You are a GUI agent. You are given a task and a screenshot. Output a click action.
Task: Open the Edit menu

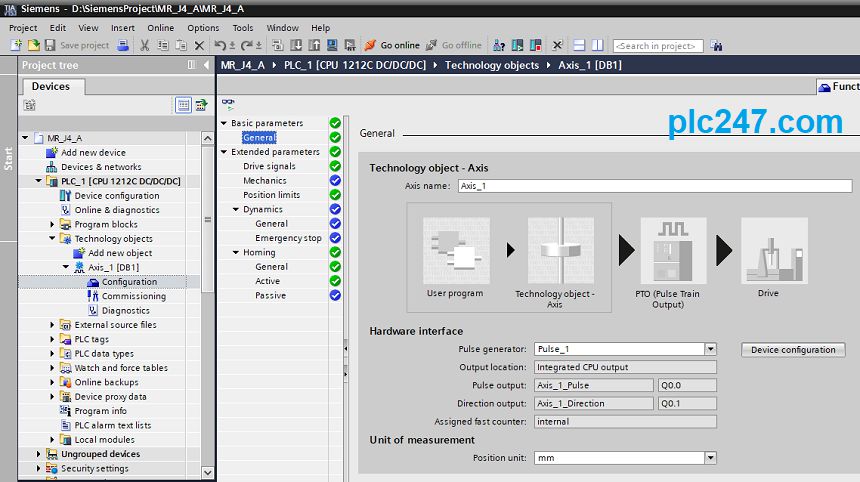pyautogui.click(x=58, y=27)
